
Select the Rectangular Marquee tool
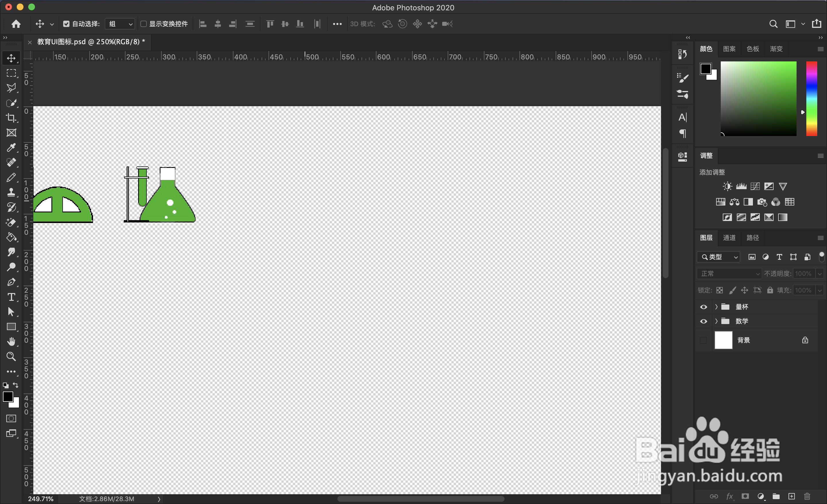coord(11,73)
